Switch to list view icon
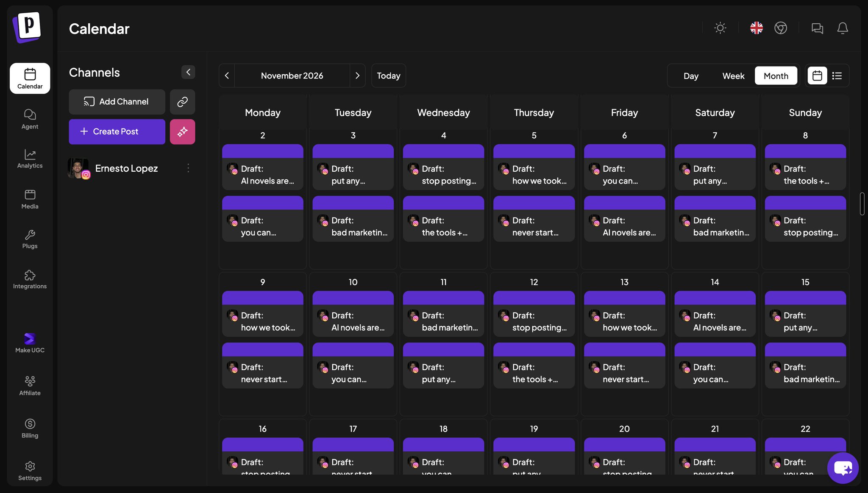868x493 pixels. [837, 76]
